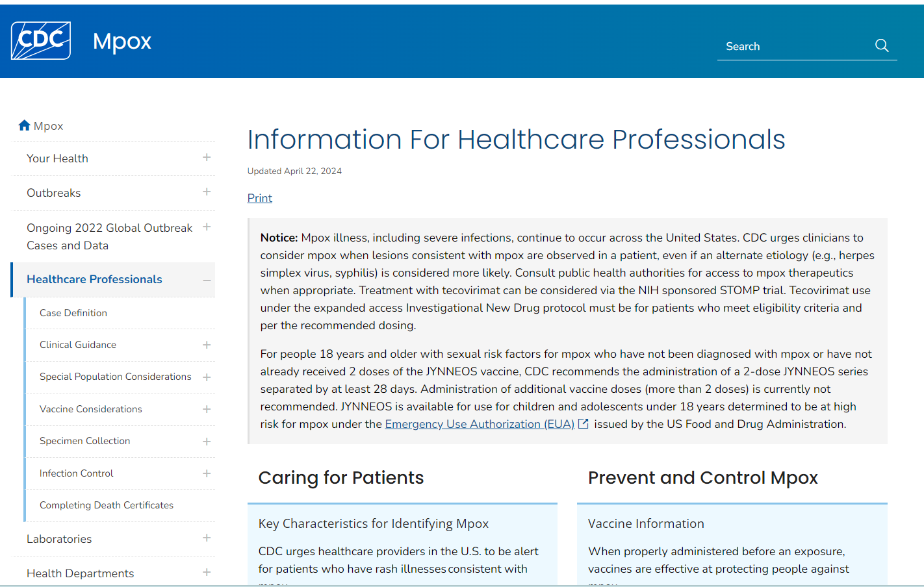Click the Print link

[x=259, y=197]
